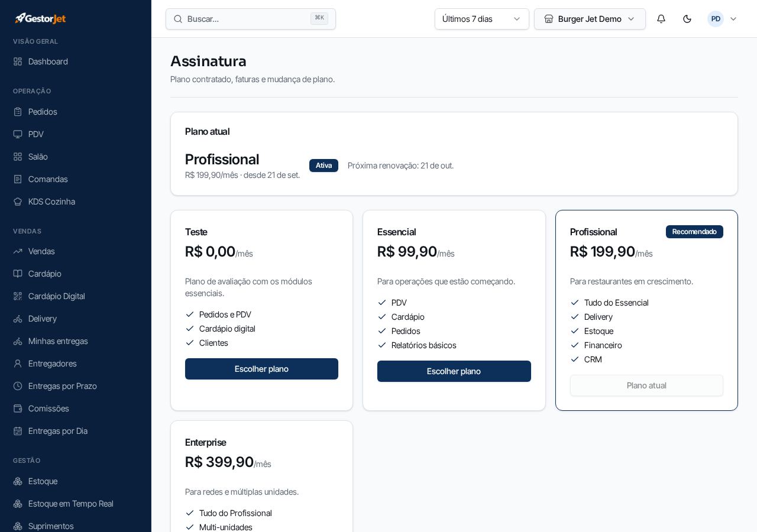The height and width of the screenshot is (532, 757).
Task: Open Dashboard from the sidebar icon
Action: [18, 61]
